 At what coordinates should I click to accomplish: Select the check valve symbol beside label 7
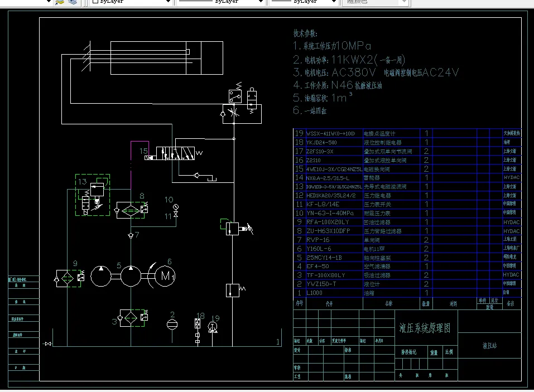pyautogui.click(x=131, y=235)
